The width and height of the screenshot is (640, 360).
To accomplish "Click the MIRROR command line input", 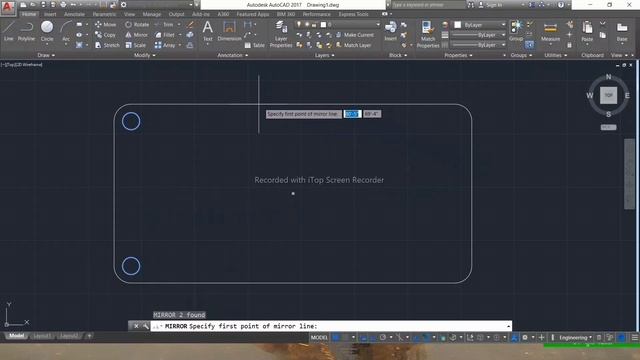I will coord(331,326).
